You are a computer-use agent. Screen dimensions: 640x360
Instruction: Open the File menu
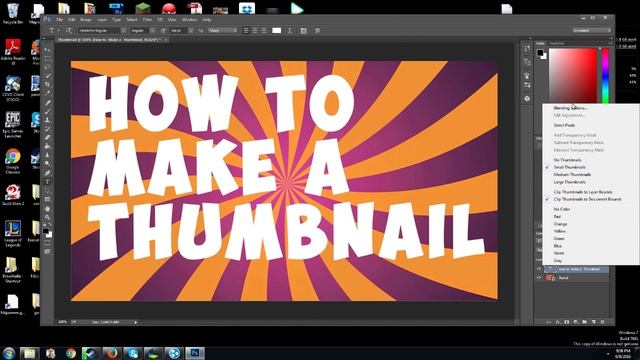(60, 20)
